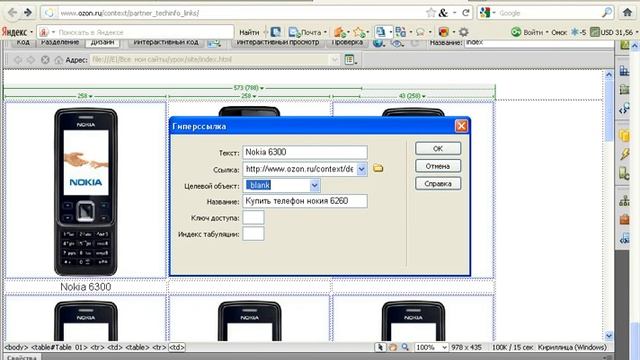The width and height of the screenshot is (640, 360).
Task: Click the Справка help button
Action: tap(438, 184)
